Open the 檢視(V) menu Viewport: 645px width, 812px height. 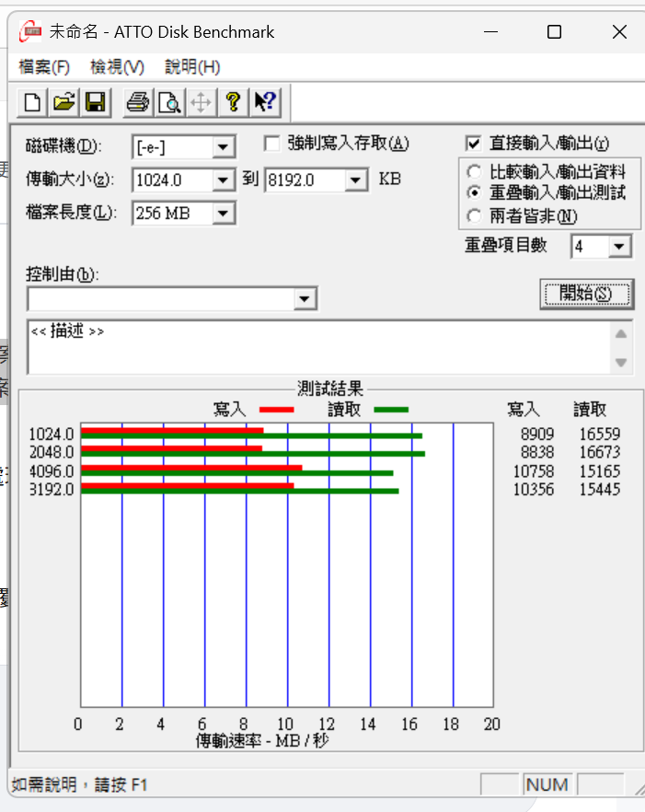click(117, 67)
